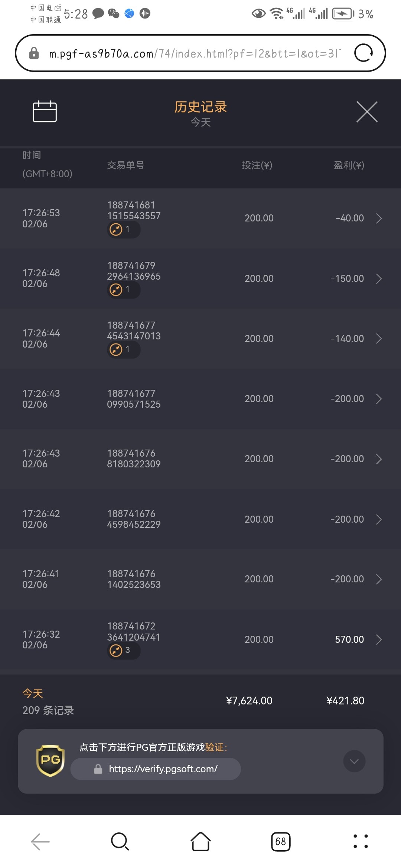Expand details for the -150.00 record
The image size is (401, 868).
[x=379, y=279]
